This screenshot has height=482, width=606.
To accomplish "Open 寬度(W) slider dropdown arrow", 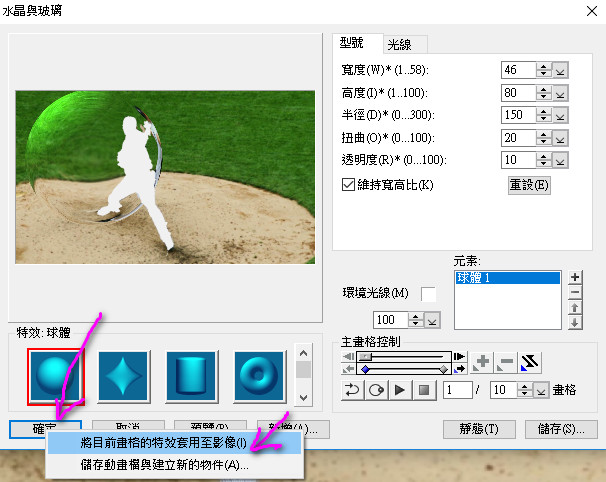I will tap(560, 70).
